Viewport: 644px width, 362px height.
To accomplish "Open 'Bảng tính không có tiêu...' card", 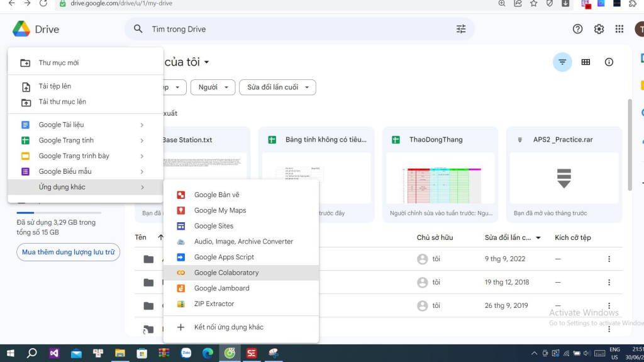I will (x=316, y=175).
